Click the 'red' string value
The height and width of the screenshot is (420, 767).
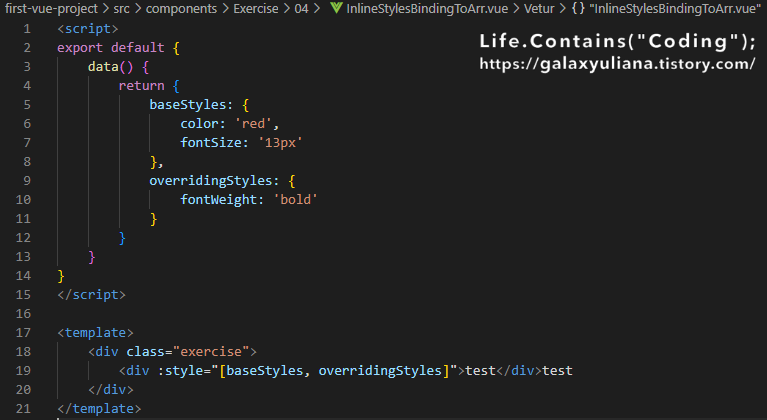point(253,124)
